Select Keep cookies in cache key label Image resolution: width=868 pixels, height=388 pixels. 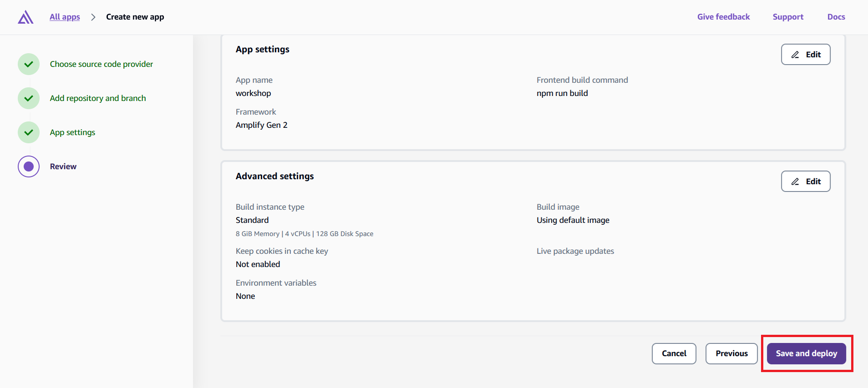[282, 251]
